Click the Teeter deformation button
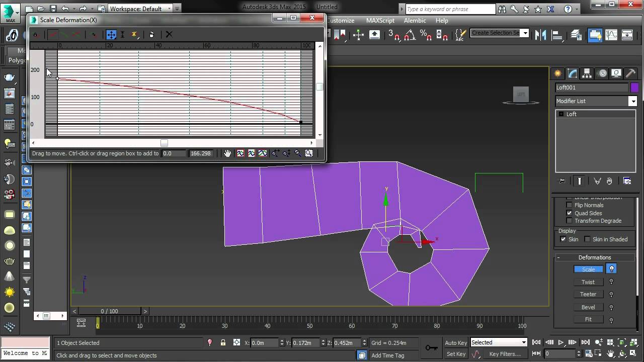Image resolution: width=644 pixels, height=362 pixels. click(588, 294)
